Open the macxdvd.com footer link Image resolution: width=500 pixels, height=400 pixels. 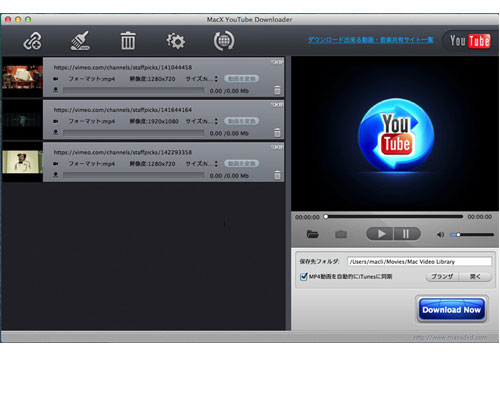[450, 338]
